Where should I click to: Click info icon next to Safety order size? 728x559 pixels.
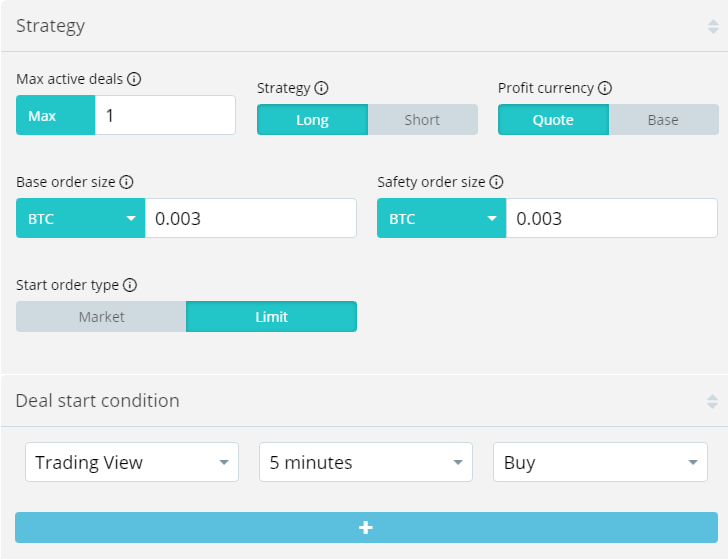pos(496,183)
